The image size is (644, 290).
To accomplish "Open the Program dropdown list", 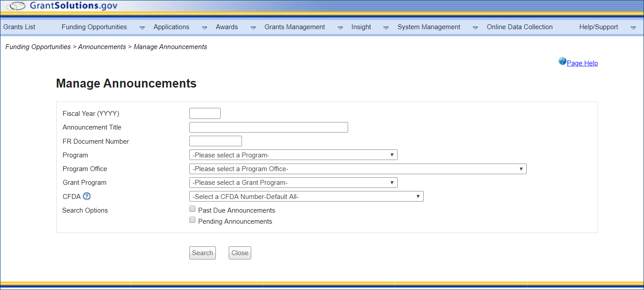I will (293, 155).
